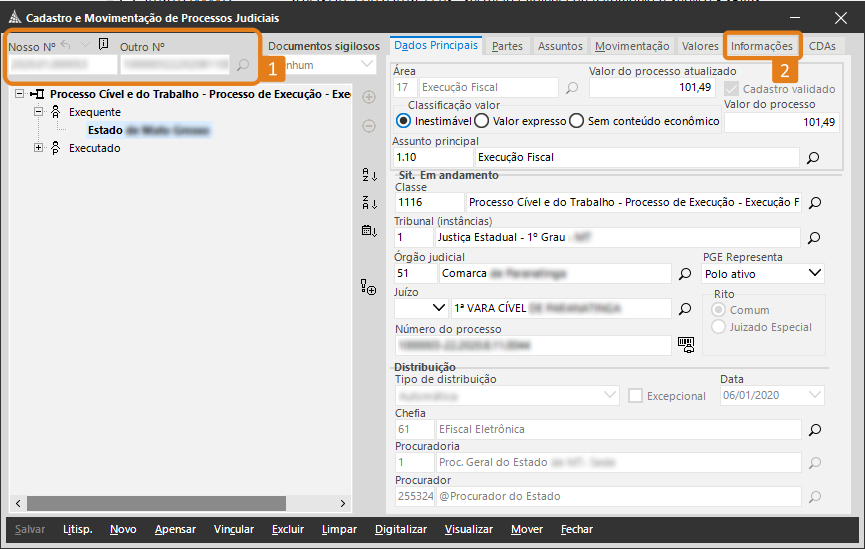865x549 pixels.
Task: Click the Valor do processo atualizado field
Action: click(x=650, y=88)
